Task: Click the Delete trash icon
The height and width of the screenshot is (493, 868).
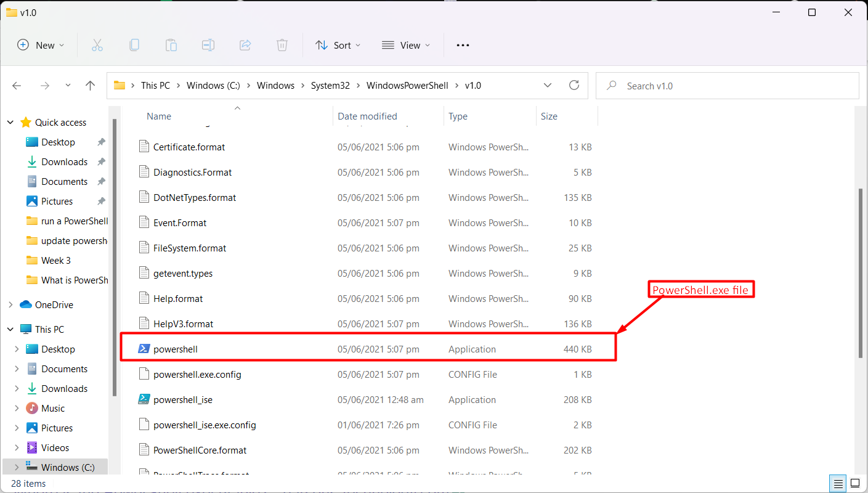Action: [282, 45]
